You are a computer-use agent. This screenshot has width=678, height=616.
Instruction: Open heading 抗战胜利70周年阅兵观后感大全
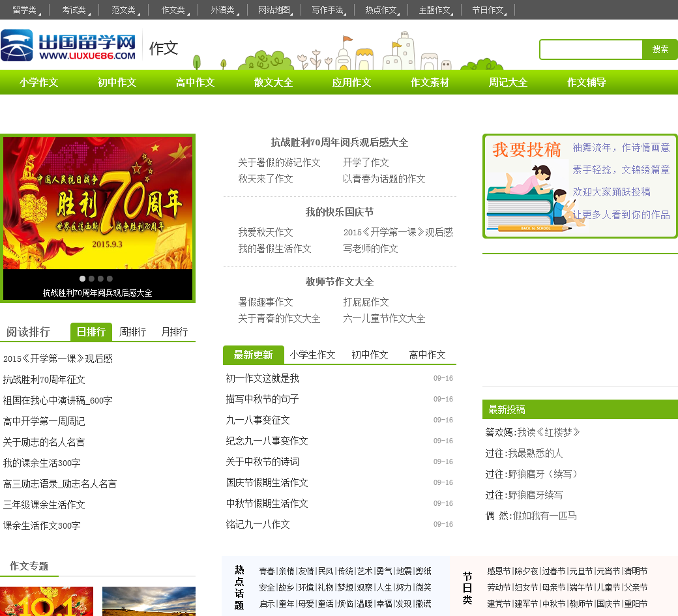pyautogui.click(x=340, y=142)
